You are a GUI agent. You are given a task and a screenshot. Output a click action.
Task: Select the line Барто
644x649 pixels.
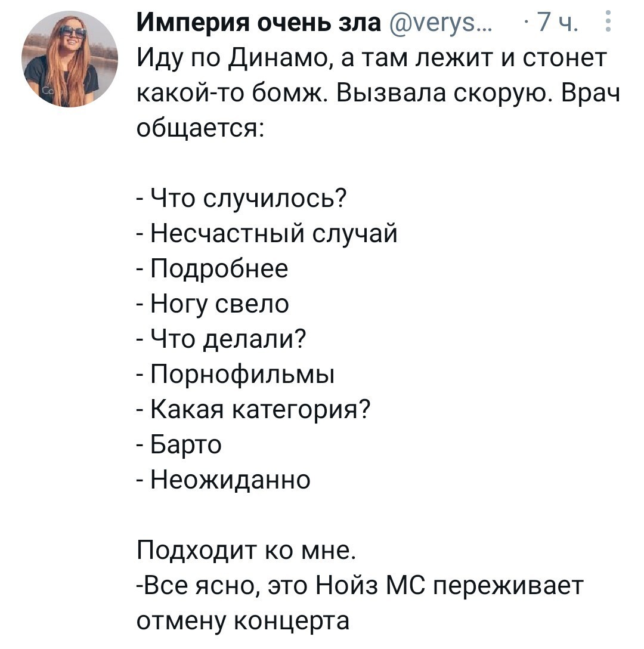click(x=179, y=444)
